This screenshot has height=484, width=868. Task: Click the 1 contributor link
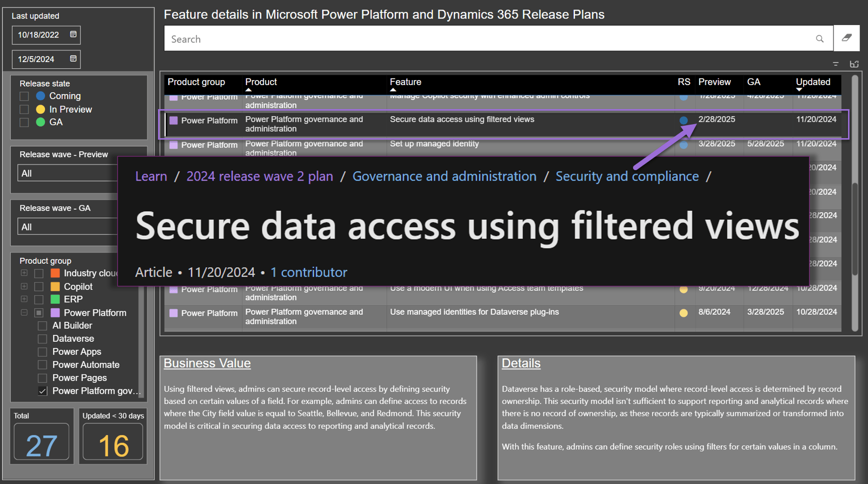click(308, 272)
